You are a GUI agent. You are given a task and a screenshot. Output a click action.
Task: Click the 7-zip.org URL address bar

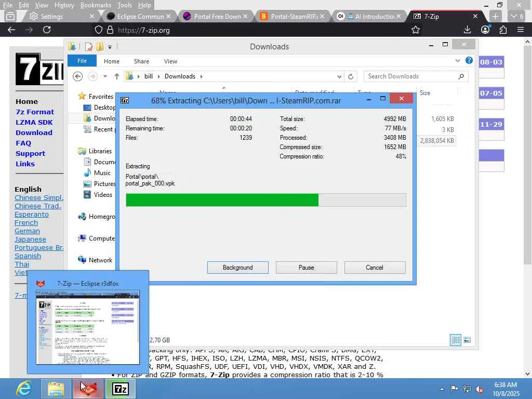258,30
